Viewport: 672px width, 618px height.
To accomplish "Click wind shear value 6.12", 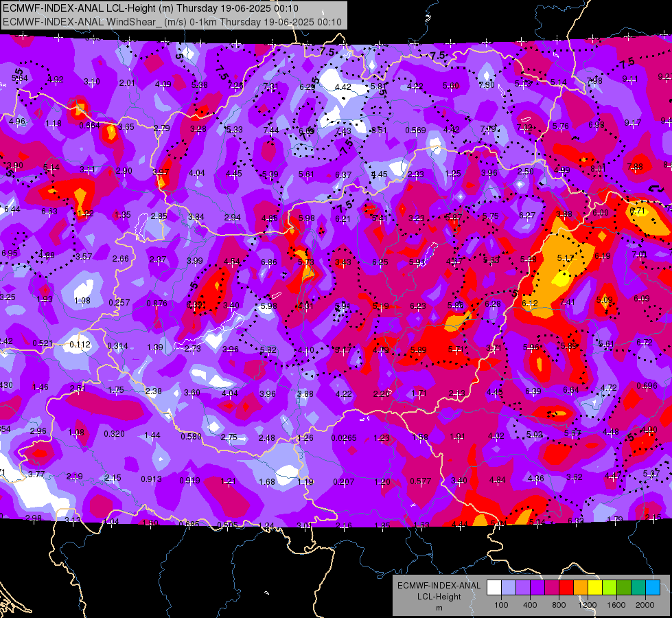I will tap(530, 304).
